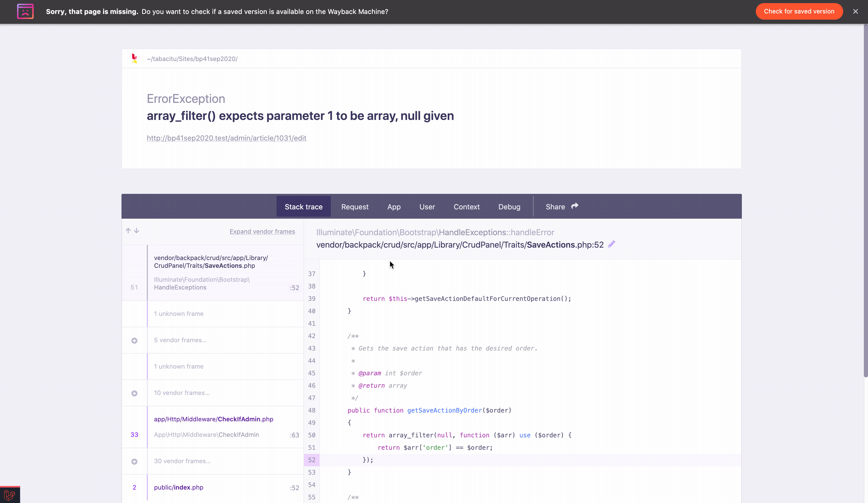Click the Wayback Machine sad face icon

pos(25,11)
